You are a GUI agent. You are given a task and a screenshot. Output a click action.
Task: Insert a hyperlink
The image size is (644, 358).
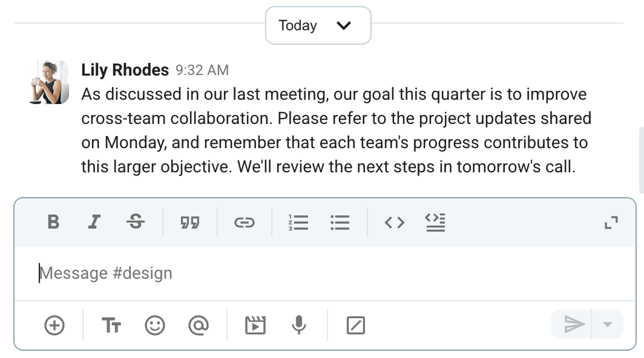click(x=245, y=222)
